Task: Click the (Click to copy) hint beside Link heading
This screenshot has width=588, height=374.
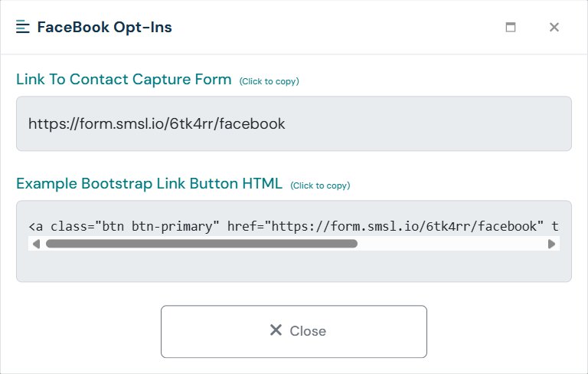Action: pos(269,81)
